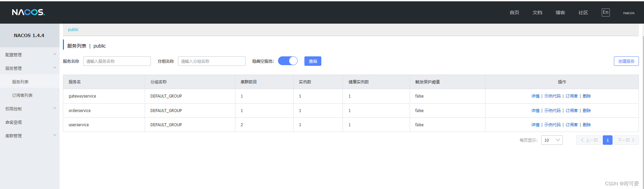The width and height of the screenshot is (644, 189).
Task: Open 详情 for gatewayservice
Action: (x=535, y=96)
